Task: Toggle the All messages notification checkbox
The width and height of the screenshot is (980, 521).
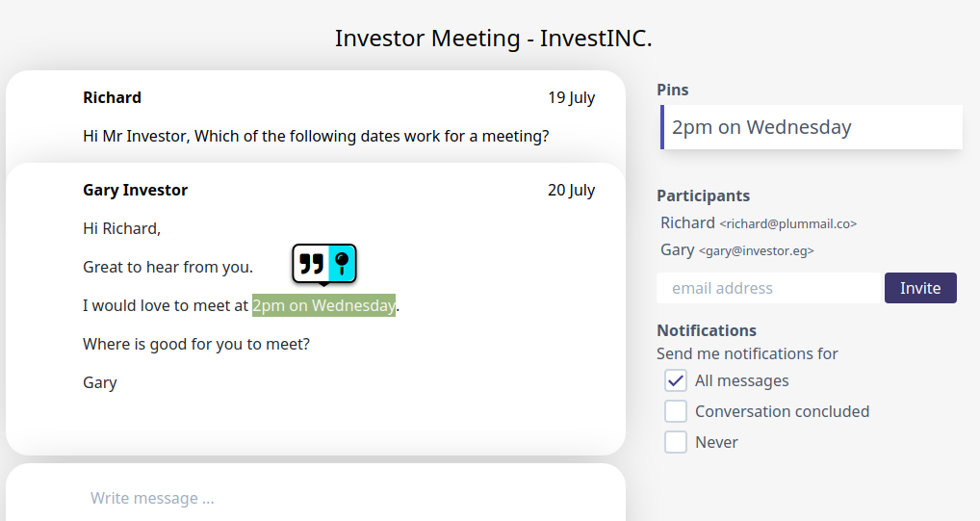Action: click(x=676, y=380)
